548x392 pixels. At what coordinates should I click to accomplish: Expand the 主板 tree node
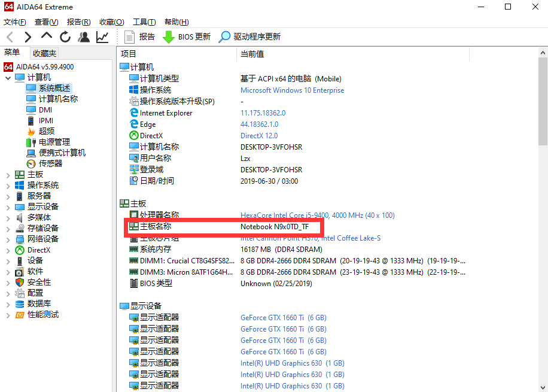point(8,175)
